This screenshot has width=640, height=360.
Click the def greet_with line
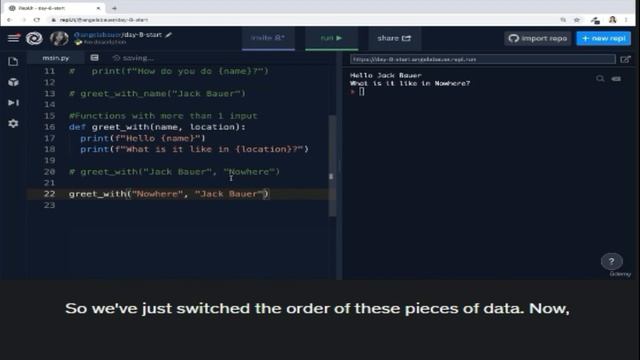point(158,127)
